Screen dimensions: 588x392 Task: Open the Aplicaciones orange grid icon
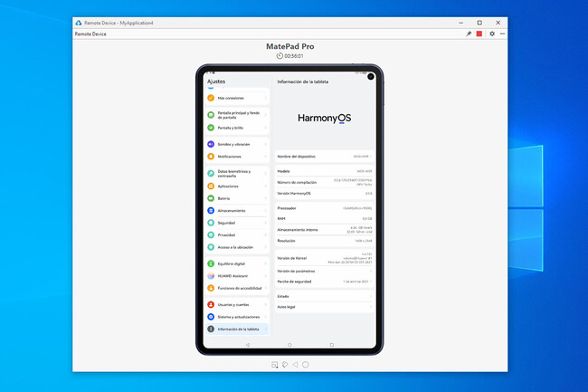coord(211,186)
